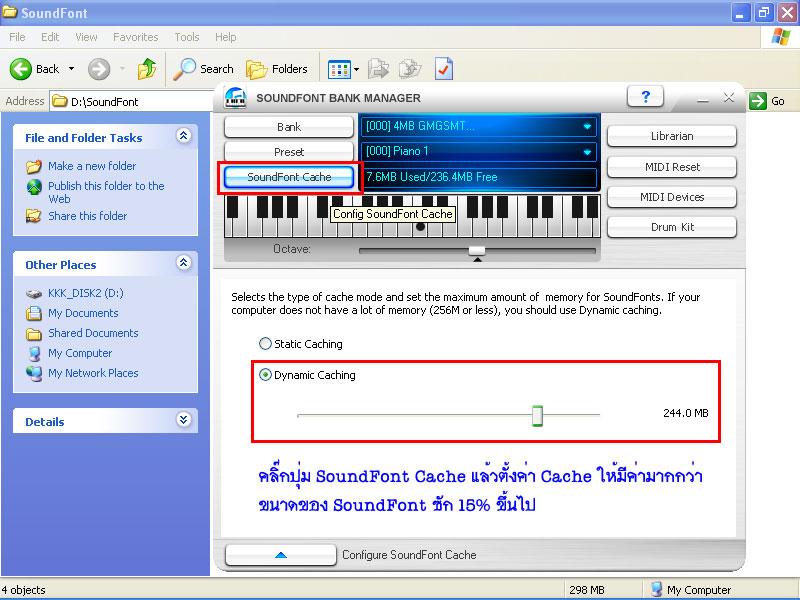Click the Share this folder icon
Image resolution: width=800 pixels, height=600 pixels.
coord(34,216)
